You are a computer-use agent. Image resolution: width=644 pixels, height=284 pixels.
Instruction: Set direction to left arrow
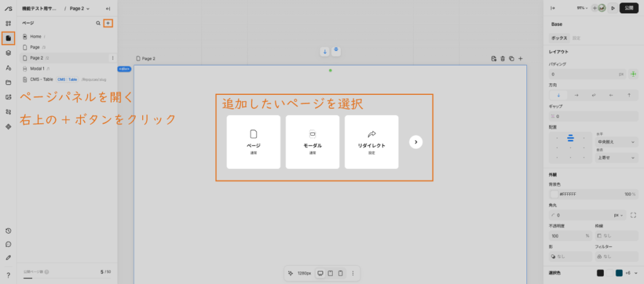coord(611,96)
